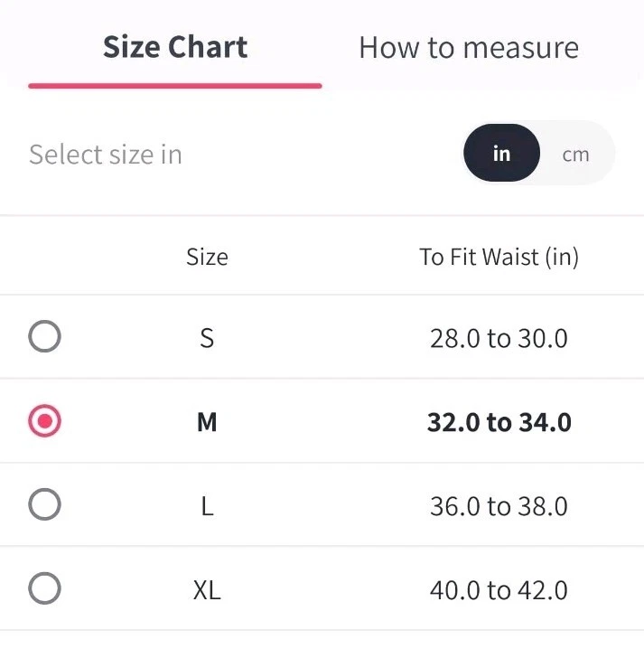The image size is (644, 658).
Task: Switch to the Size Chart tab
Action: 175,48
